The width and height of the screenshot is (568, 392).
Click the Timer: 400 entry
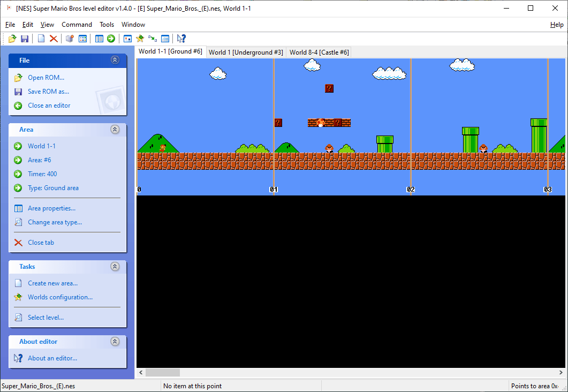coord(42,174)
